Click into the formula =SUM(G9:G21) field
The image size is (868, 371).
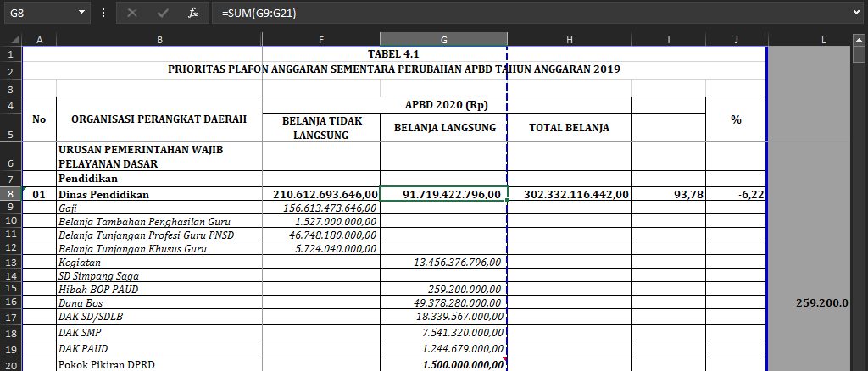(526, 13)
